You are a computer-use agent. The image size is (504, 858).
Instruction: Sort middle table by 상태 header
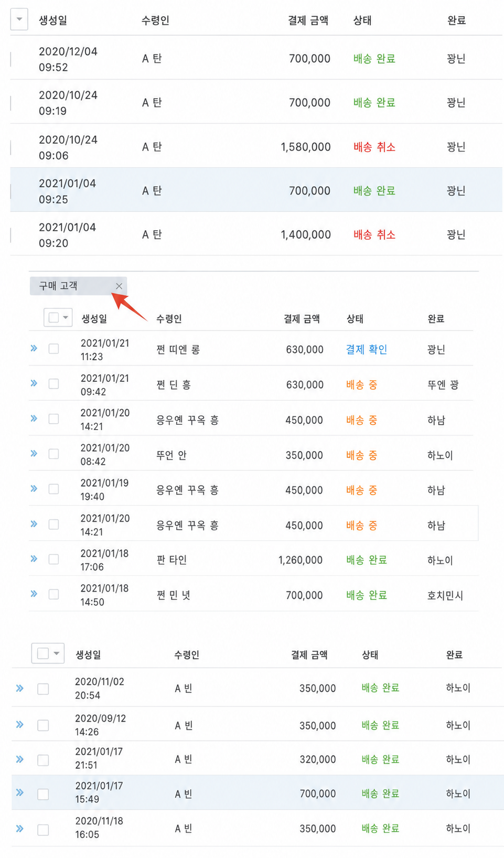(x=355, y=318)
